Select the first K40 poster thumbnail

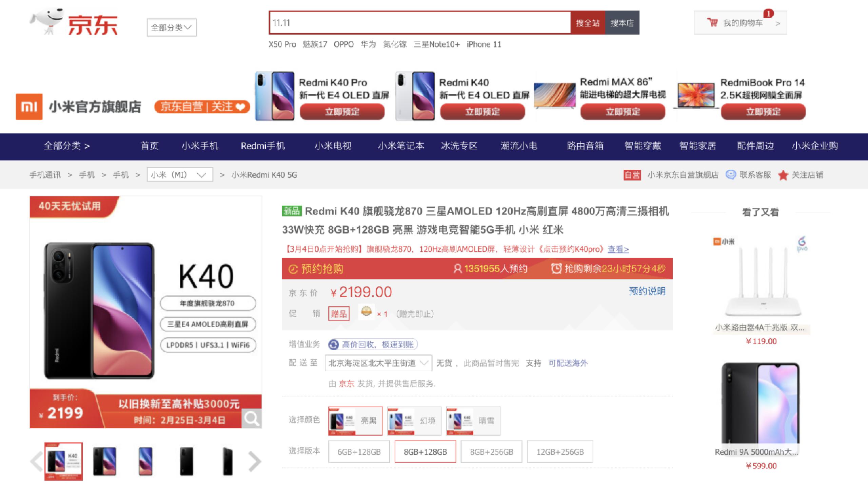coord(63,461)
